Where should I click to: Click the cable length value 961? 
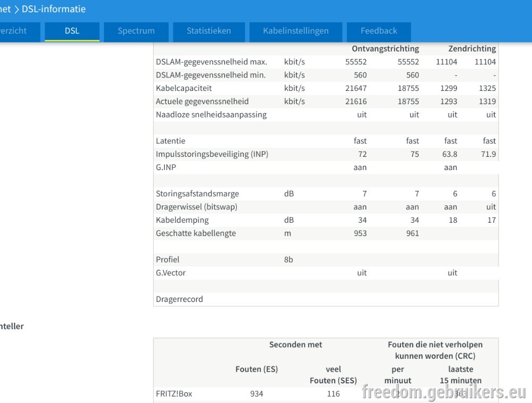pos(412,233)
